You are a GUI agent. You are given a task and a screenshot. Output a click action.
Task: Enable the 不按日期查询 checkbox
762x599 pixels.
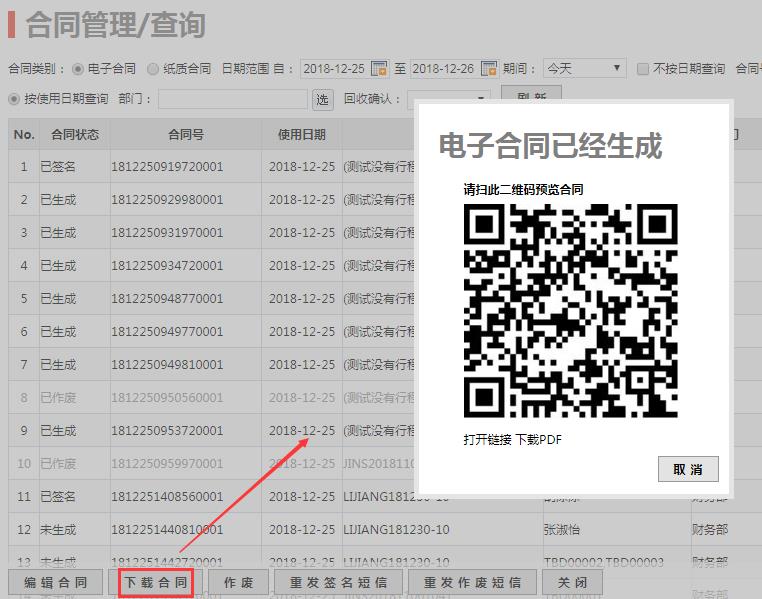(642, 69)
